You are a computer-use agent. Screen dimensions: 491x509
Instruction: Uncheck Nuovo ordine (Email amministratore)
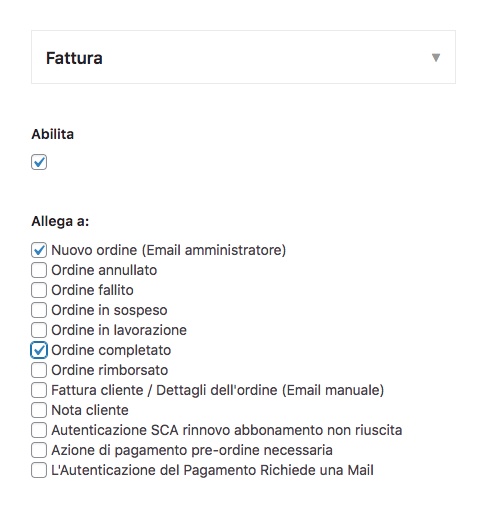pyautogui.click(x=39, y=250)
